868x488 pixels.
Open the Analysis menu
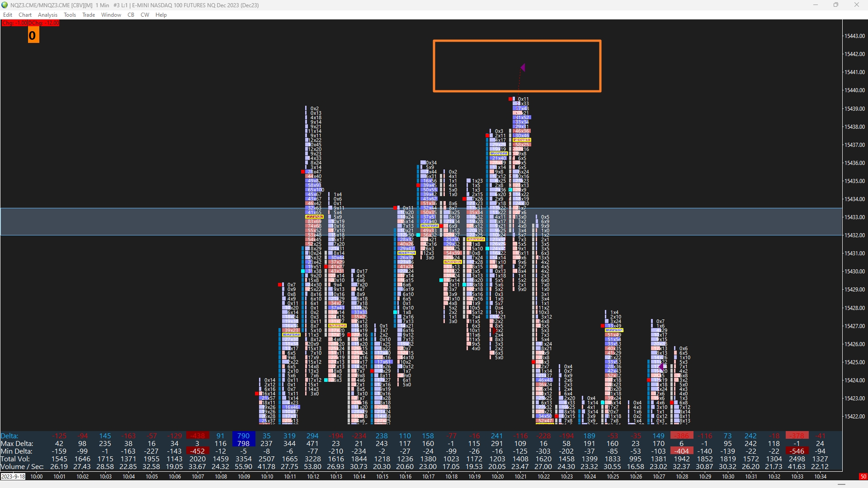click(47, 15)
